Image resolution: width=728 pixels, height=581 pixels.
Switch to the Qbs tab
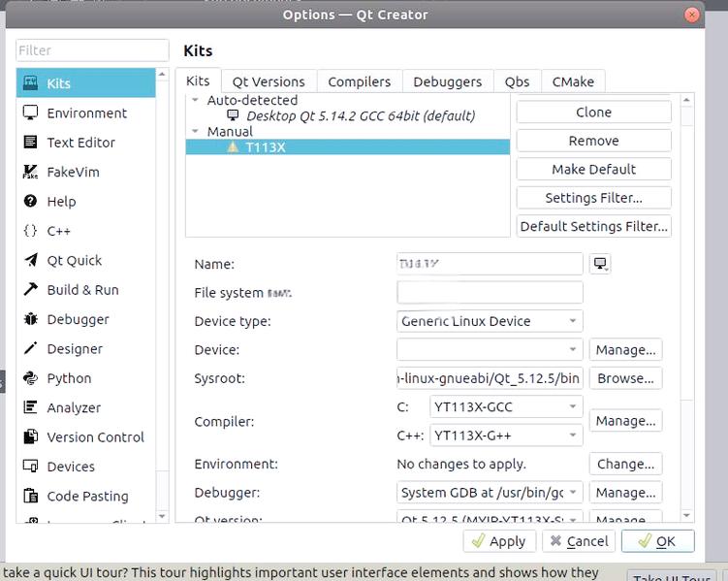(518, 81)
